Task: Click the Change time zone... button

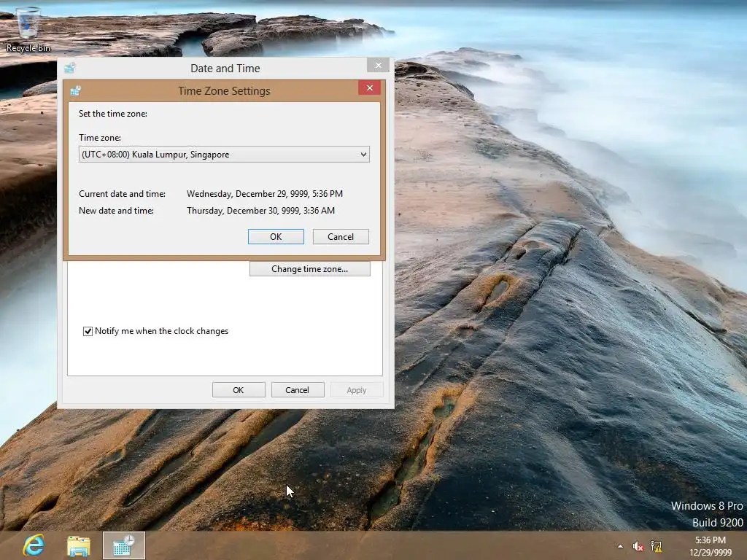Action: (x=309, y=269)
